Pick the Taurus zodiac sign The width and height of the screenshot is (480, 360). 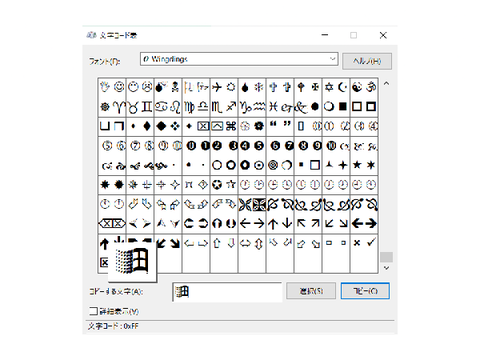coord(133,107)
